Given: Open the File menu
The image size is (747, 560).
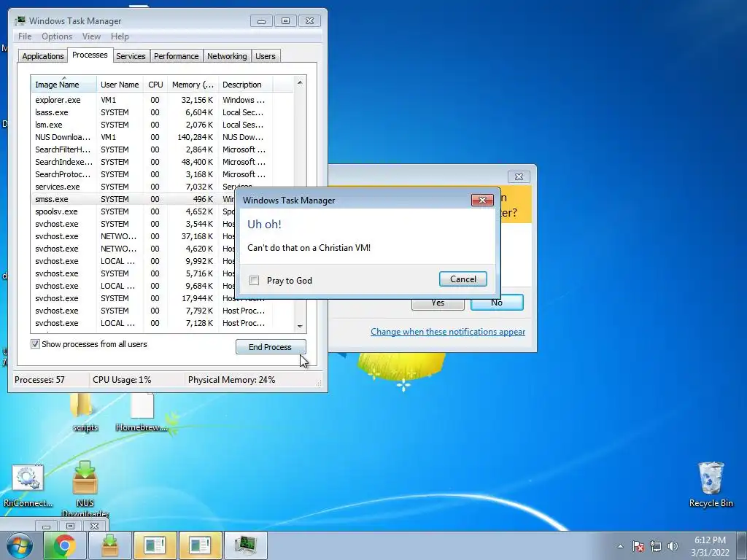Looking at the screenshot, I should (x=25, y=36).
